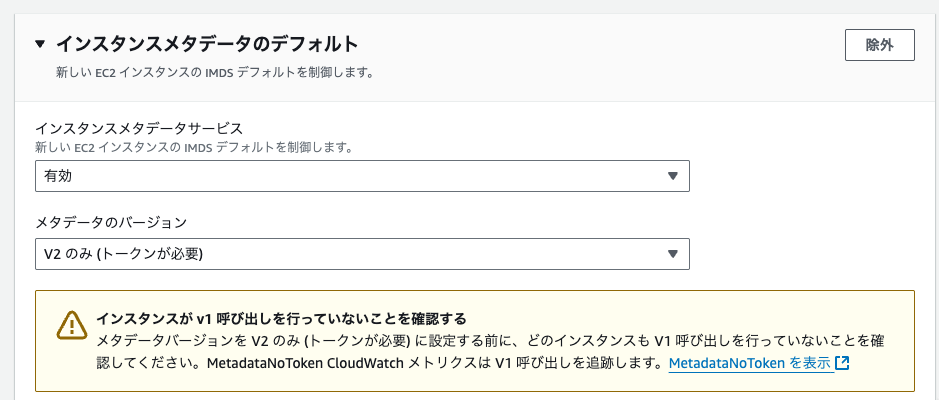939x400 pixels.
Task: Click the external link icon after MetadataNoToken
Action: (x=842, y=363)
